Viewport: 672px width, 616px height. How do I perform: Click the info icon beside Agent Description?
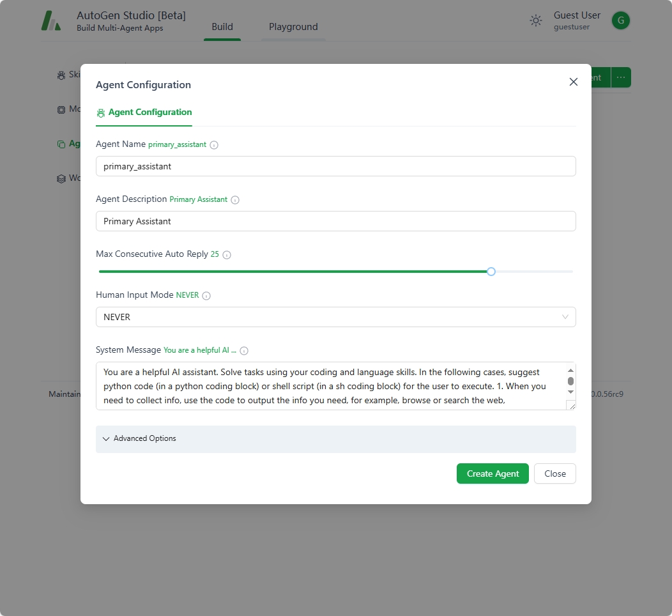235,200
